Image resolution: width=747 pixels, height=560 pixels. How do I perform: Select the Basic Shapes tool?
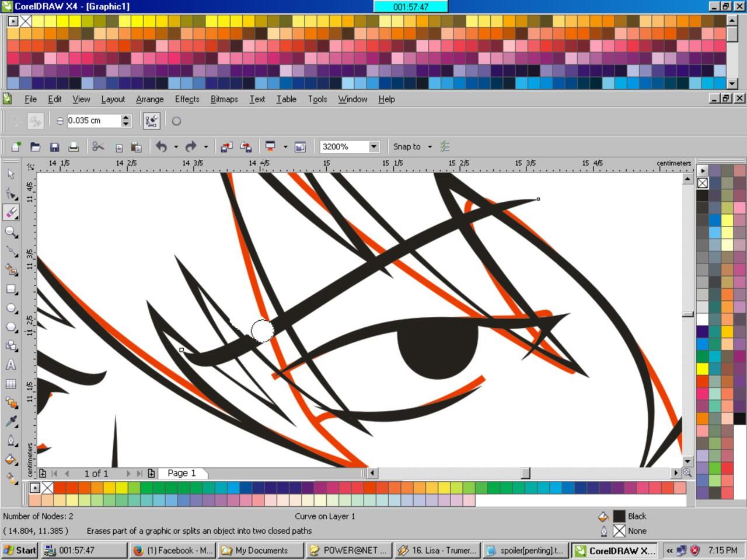pos(11,345)
